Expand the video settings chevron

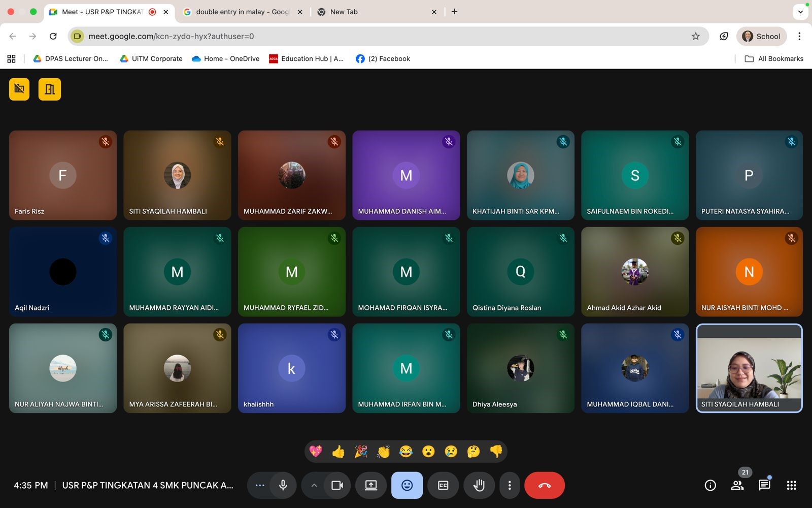coord(314,485)
